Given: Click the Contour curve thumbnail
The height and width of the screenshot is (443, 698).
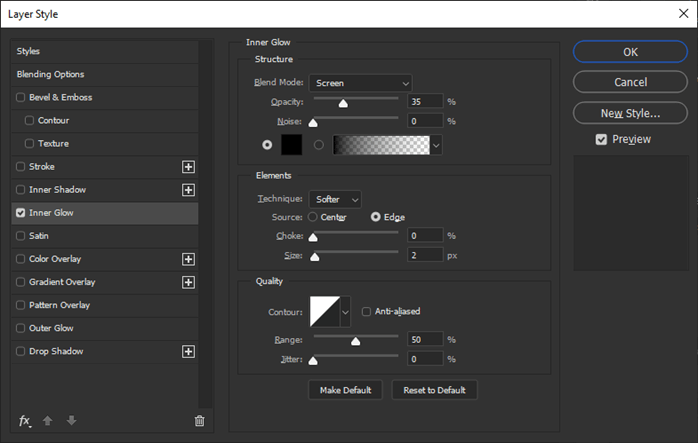Looking at the screenshot, I should [x=325, y=312].
